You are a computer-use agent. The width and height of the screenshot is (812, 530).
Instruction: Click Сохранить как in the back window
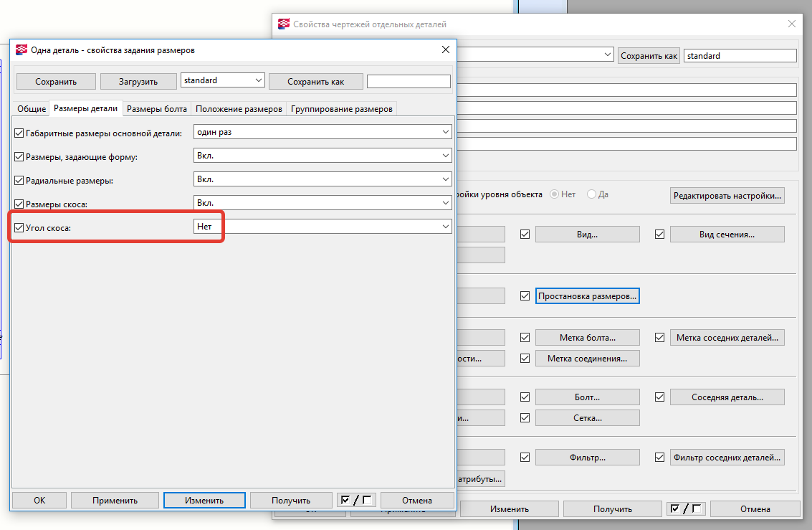tap(649, 55)
